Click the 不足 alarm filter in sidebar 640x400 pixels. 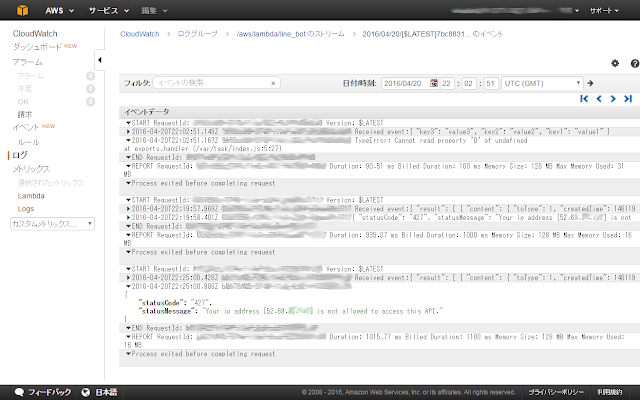24,89
